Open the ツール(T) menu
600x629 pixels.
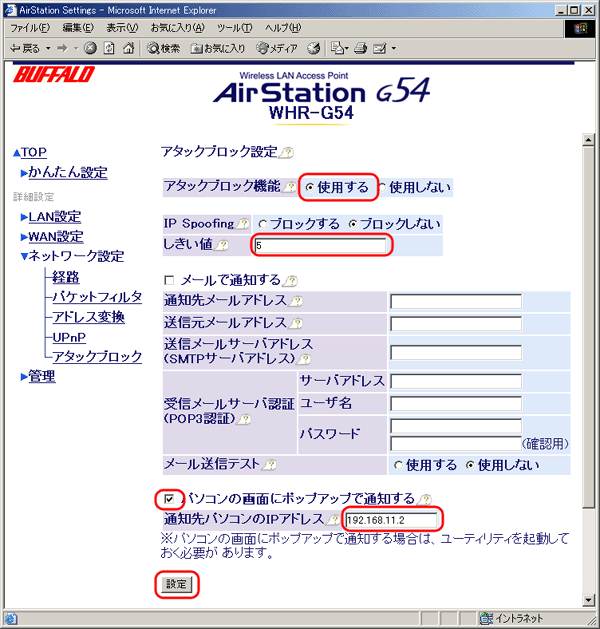[x=235, y=28]
